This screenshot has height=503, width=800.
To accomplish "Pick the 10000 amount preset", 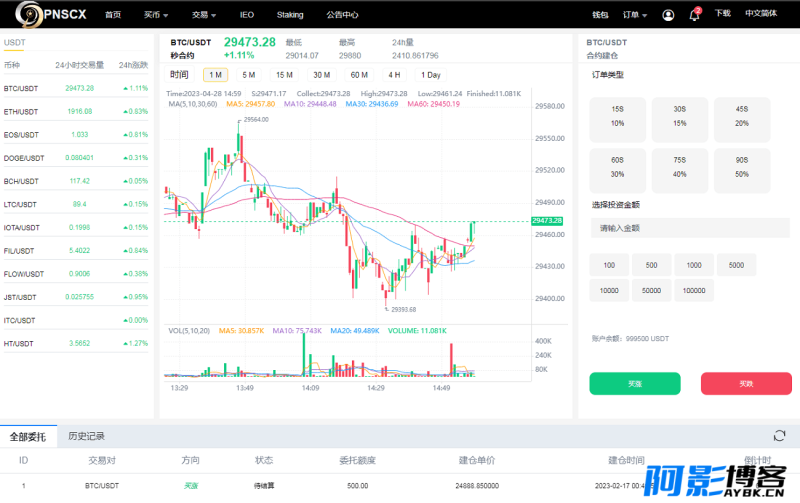I will pos(609,290).
